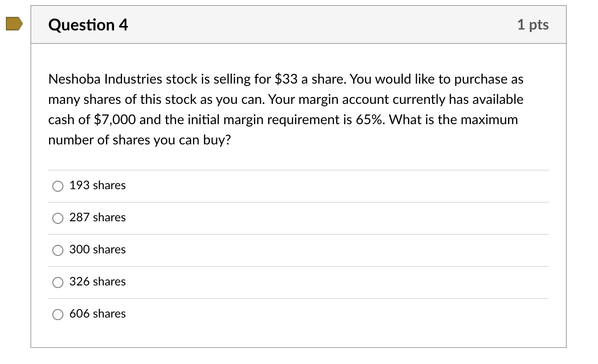Select the 300 shares radio button

click(x=57, y=250)
